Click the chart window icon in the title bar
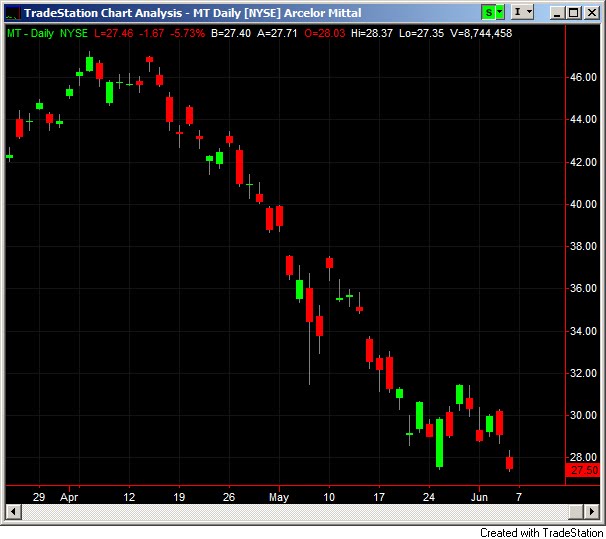Viewport: 606px width, 539px height. click(x=12, y=13)
